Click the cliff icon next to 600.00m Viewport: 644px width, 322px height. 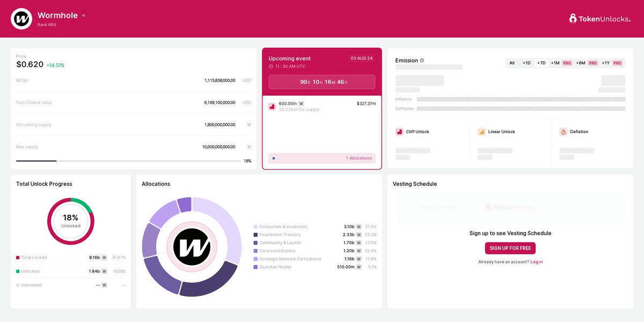coord(272,107)
